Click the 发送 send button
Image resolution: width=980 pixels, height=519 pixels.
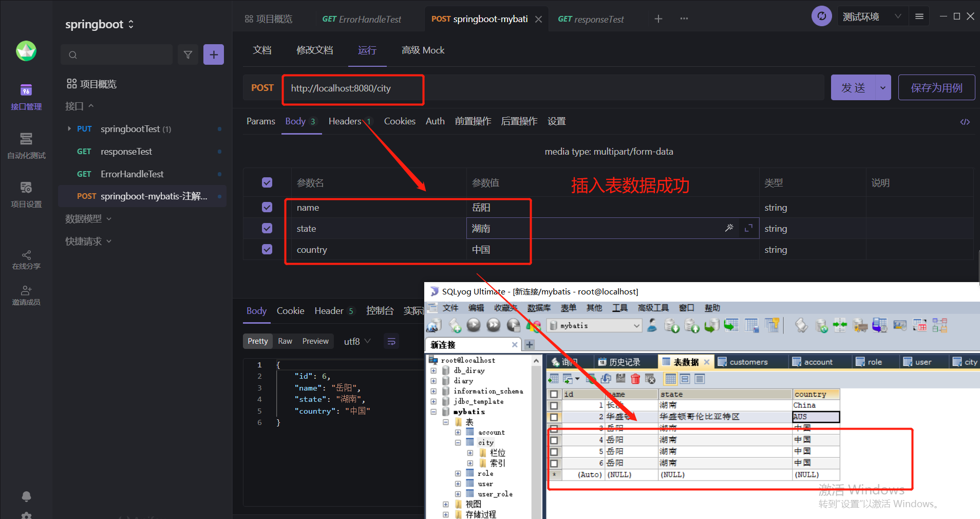853,87
